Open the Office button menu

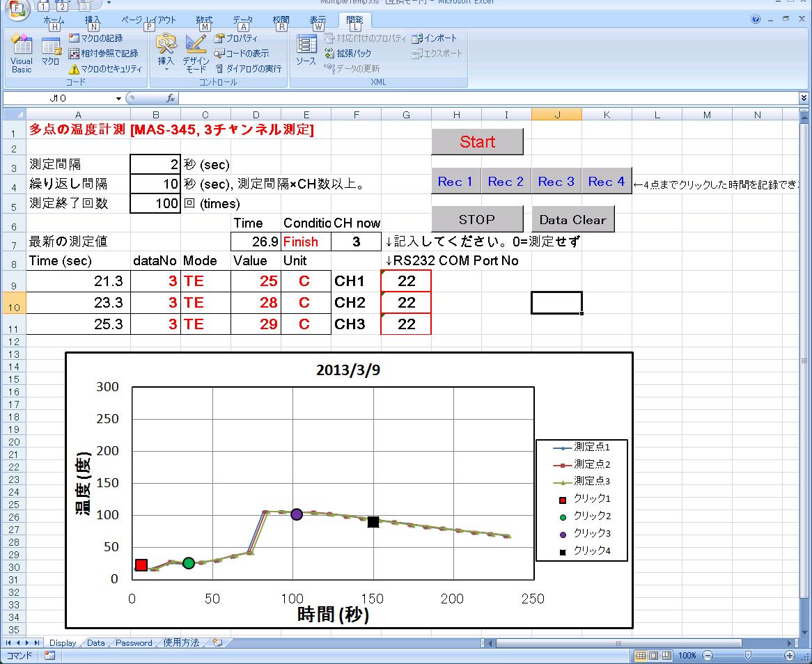(x=17, y=9)
